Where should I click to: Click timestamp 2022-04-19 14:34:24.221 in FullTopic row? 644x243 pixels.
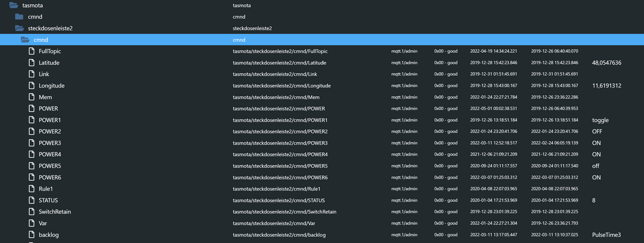coord(493,51)
